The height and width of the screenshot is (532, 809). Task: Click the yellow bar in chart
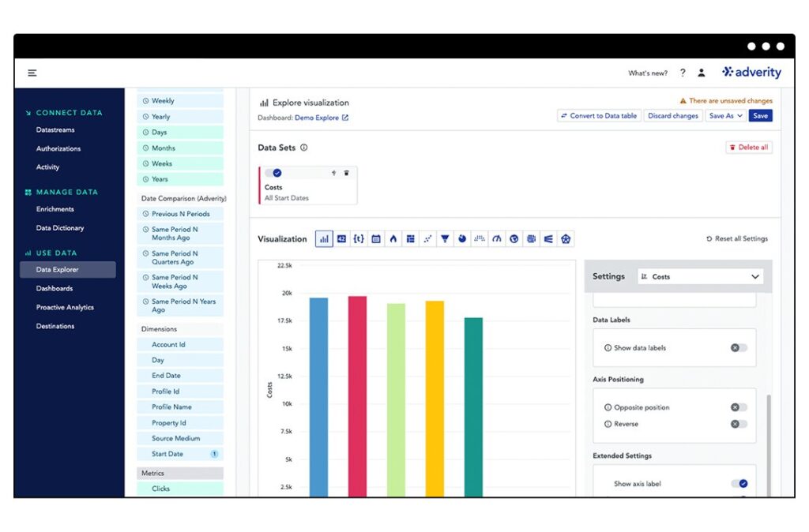point(435,399)
